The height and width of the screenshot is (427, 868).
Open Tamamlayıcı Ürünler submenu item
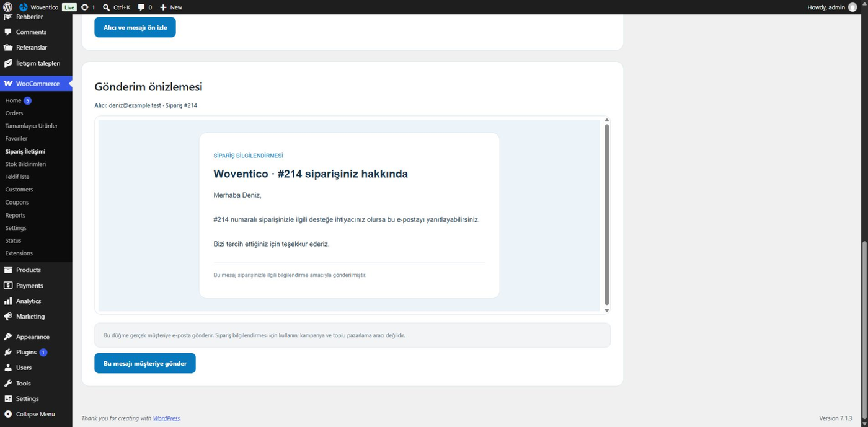point(32,126)
